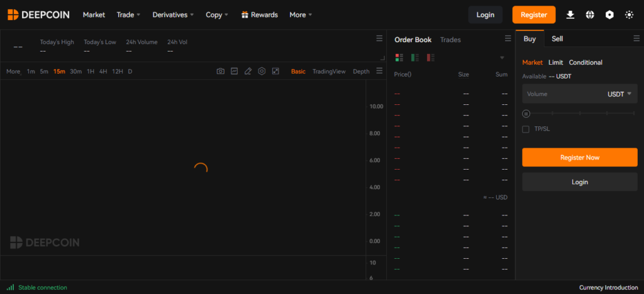Expand the More timeframes dropdown
This screenshot has width=644, height=294.
point(14,72)
